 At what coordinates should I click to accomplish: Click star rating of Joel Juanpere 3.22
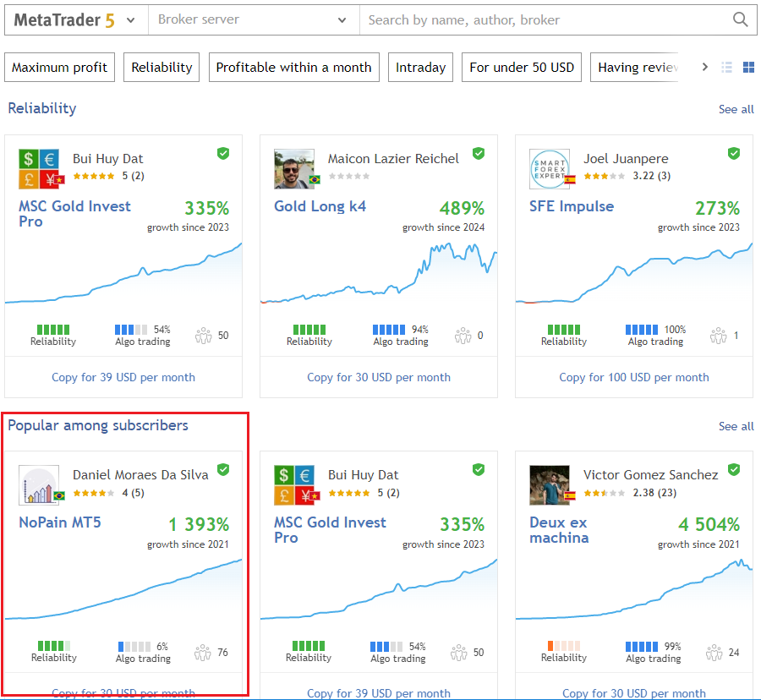[605, 176]
